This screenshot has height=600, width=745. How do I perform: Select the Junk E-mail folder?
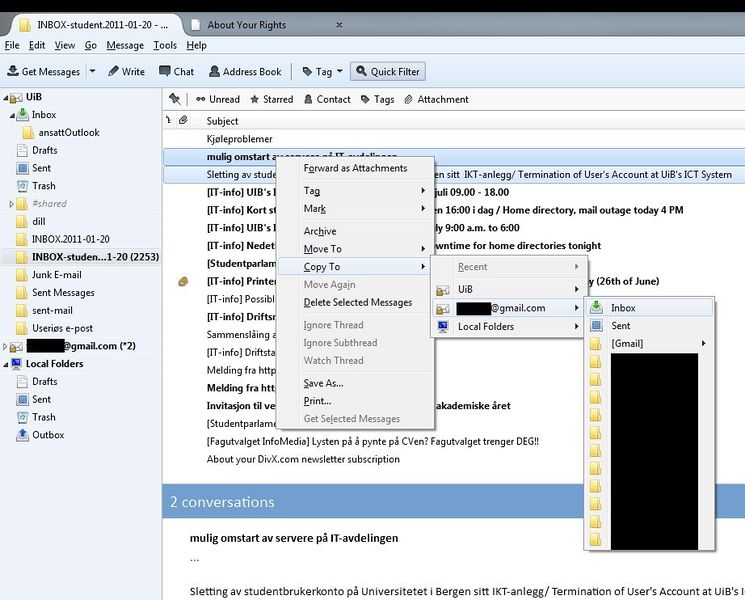[57, 275]
